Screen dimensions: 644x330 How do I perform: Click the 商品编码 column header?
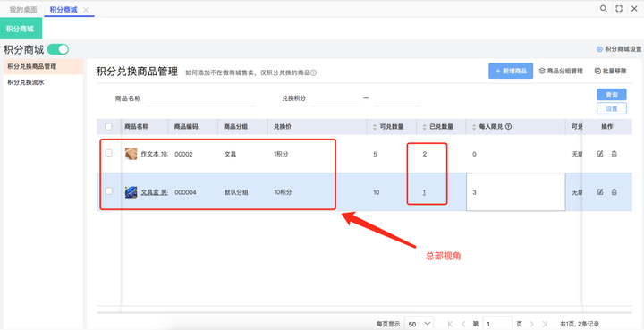[x=186, y=127]
